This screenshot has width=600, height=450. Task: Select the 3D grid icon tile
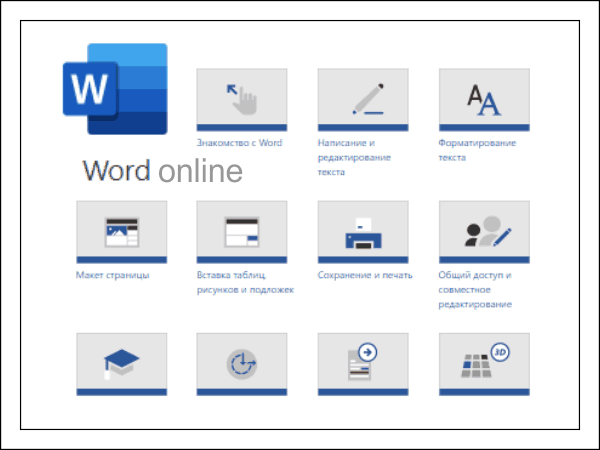tap(484, 363)
